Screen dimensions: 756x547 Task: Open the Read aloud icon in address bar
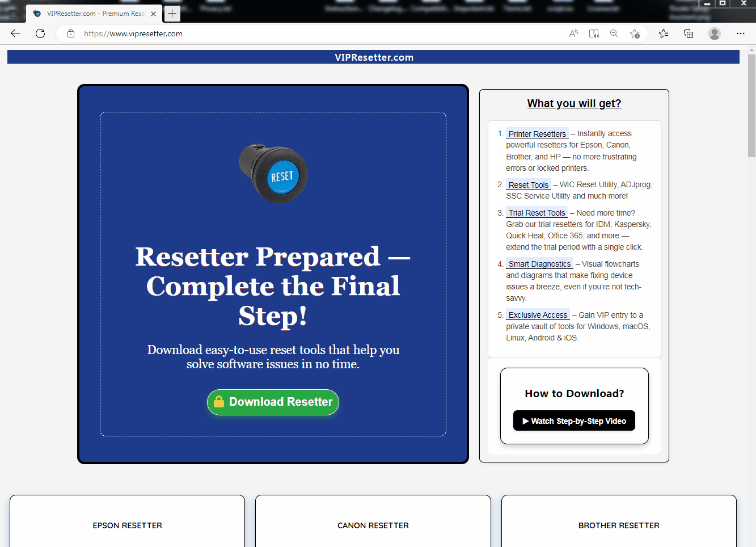point(573,33)
